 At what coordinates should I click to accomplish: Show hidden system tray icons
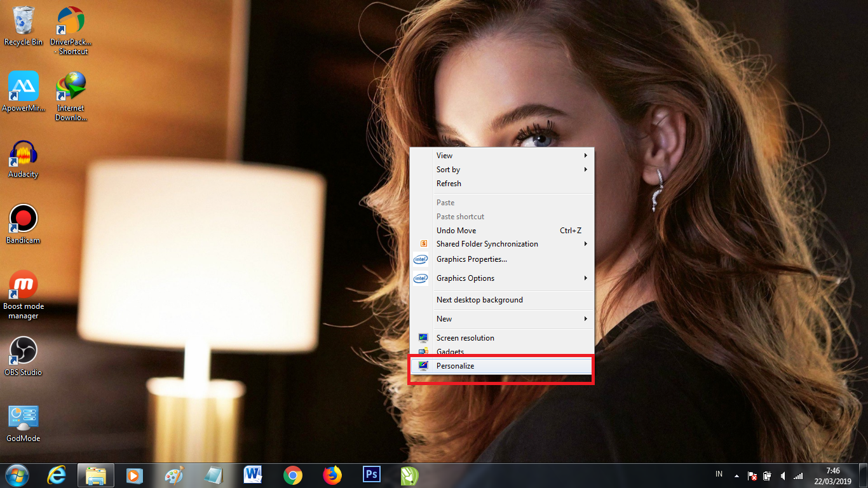pos(736,475)
